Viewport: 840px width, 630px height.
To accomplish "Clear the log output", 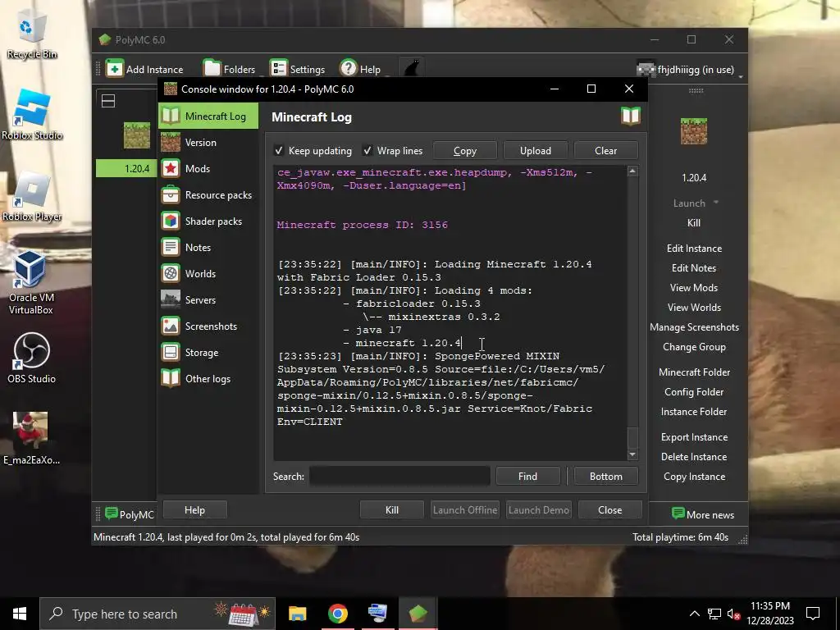I will (606, 151).
